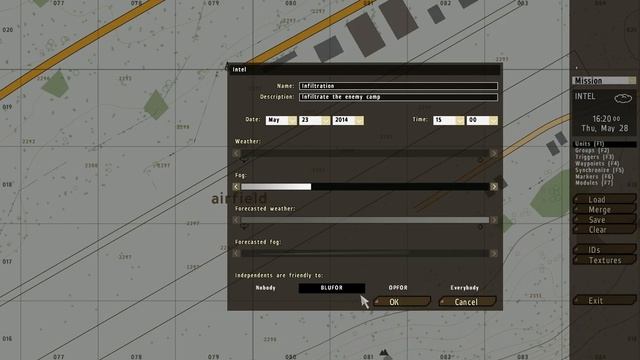Click the Merge mission button

point(604,209)
